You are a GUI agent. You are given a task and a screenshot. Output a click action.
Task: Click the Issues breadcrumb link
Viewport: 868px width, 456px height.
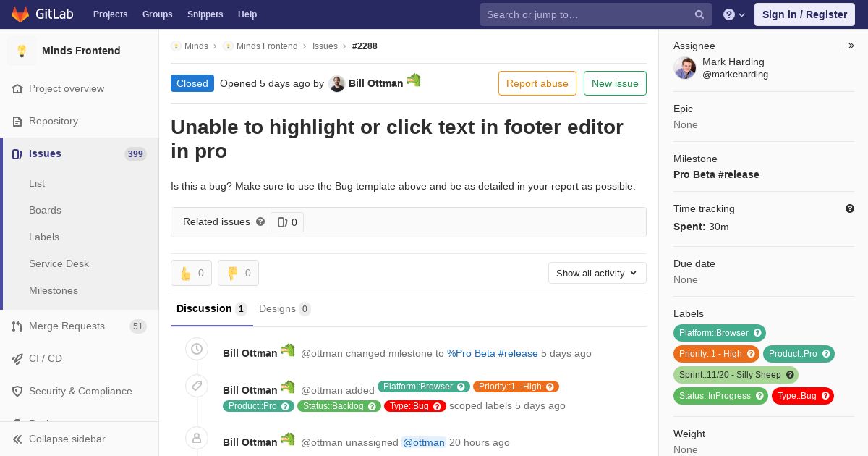pyautogui.click(x=325, y=46)
